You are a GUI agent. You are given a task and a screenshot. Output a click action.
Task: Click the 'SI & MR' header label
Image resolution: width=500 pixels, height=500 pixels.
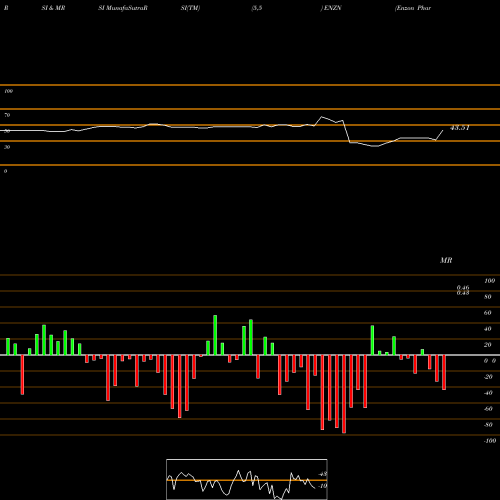53,8
